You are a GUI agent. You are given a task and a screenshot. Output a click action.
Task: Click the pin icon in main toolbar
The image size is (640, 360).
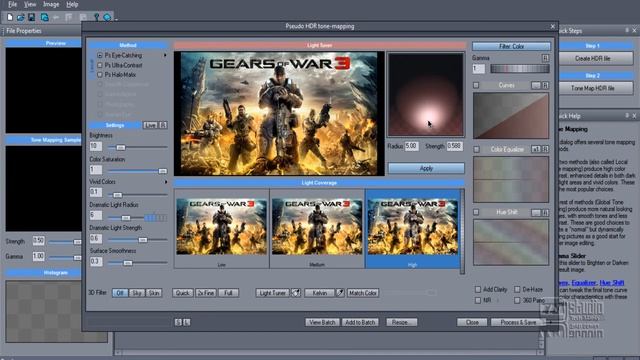click(96, 17)
